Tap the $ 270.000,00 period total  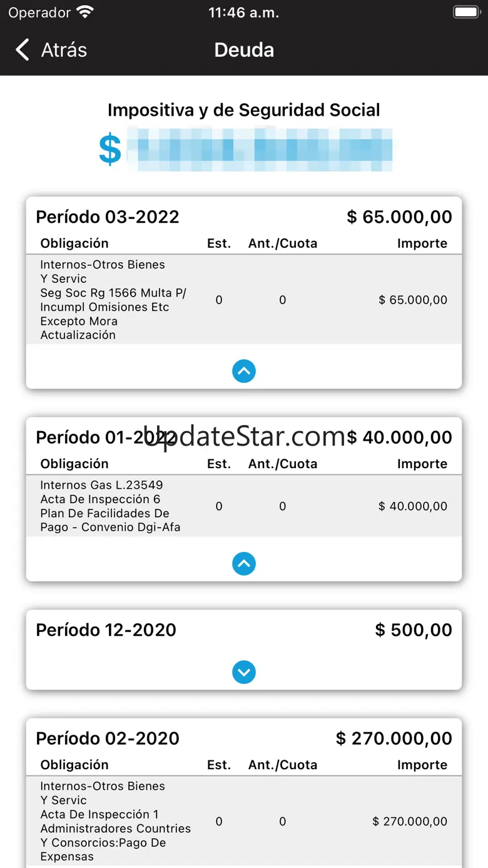394,738
